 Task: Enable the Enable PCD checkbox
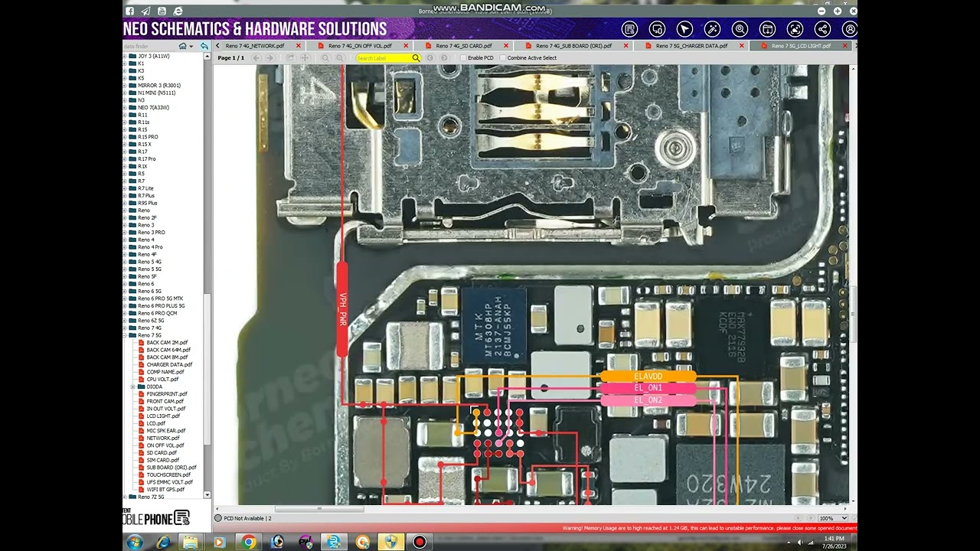coord(463,58)
